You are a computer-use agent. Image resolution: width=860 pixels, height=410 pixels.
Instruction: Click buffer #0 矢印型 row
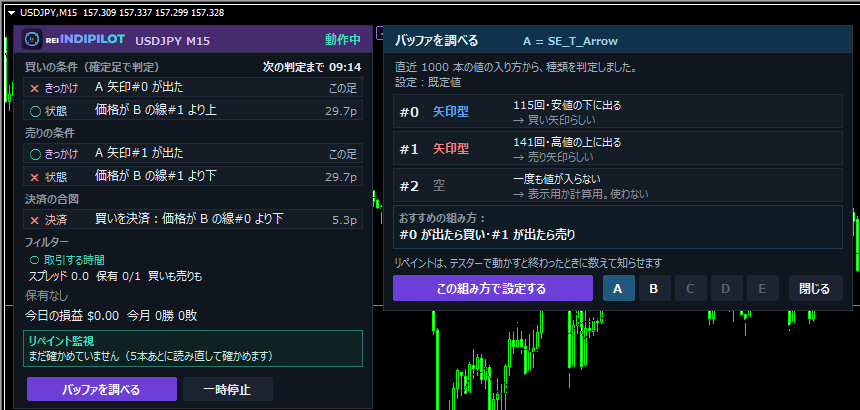pyautogui.click(x=618, y=112)
